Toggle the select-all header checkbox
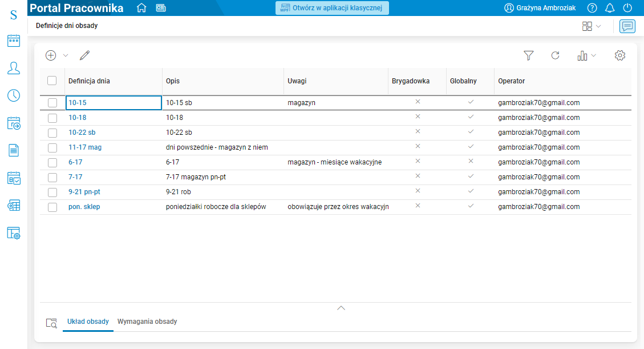The height and width of the screenshot is (349, 644). 52,81
